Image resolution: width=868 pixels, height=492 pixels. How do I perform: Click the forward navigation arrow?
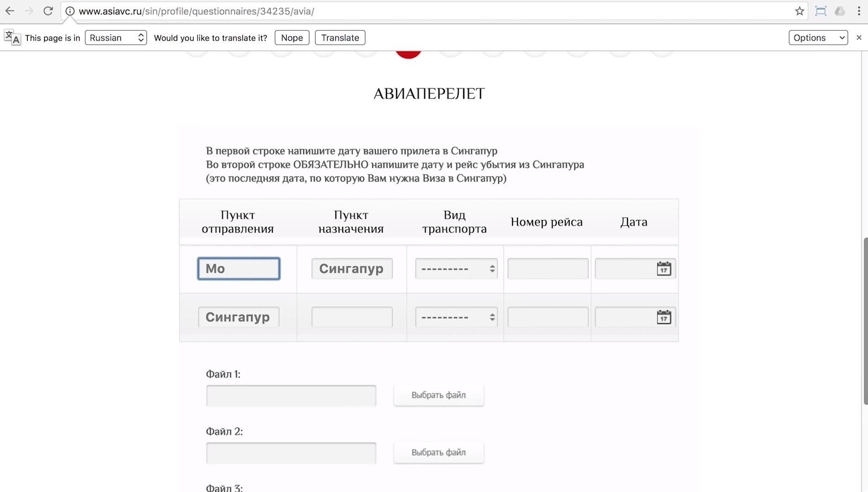(29, 11)
